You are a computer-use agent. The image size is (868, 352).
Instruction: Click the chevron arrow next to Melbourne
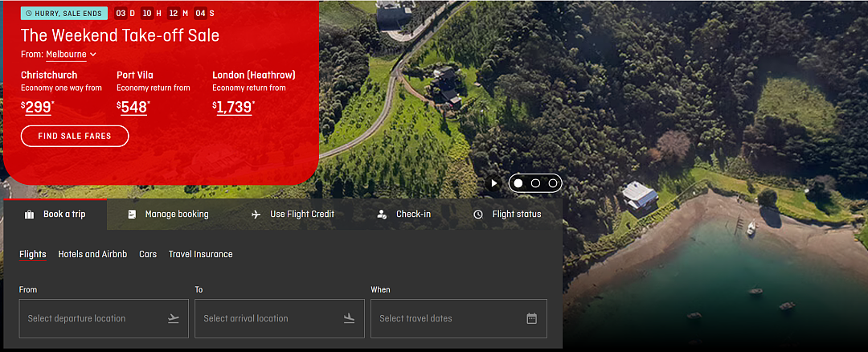(93, 54)
